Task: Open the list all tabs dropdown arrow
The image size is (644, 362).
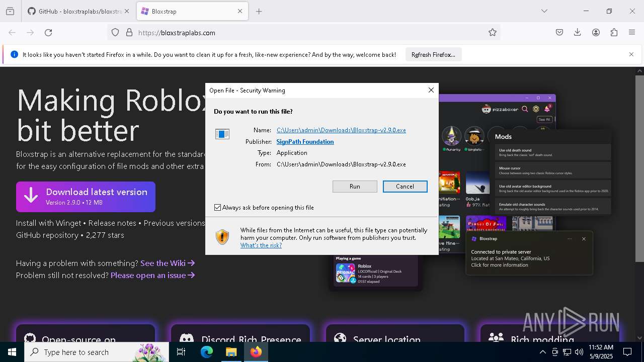Action: click(x=544, y=11)
